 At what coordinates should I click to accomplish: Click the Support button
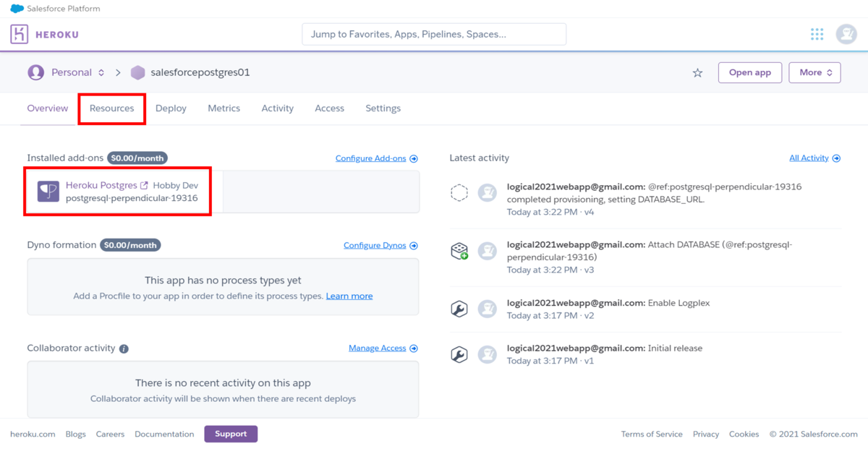coord(231,434)
